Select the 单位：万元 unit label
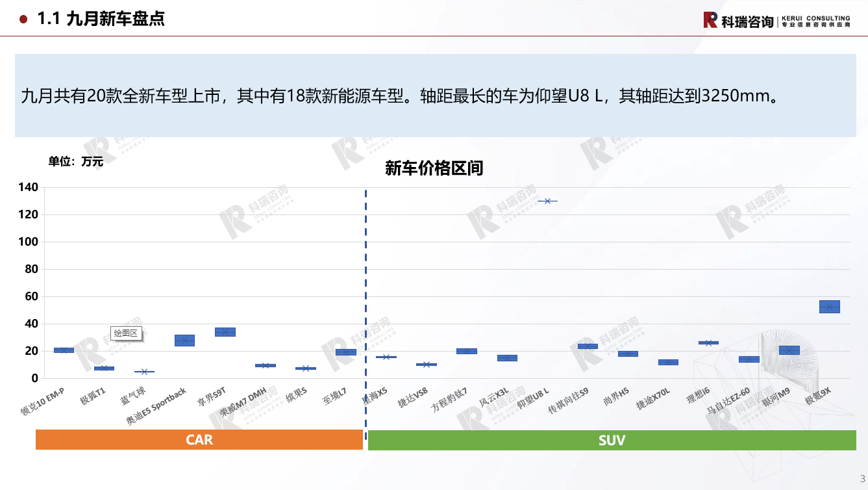The width and height of the screenshot is (868, 490). pos(75,162)
